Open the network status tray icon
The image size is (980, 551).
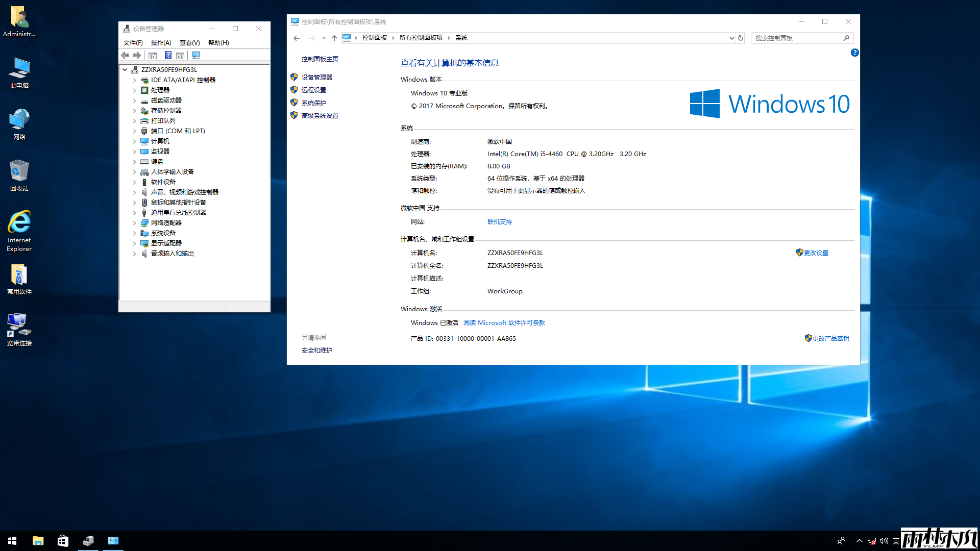click(871, 540)
